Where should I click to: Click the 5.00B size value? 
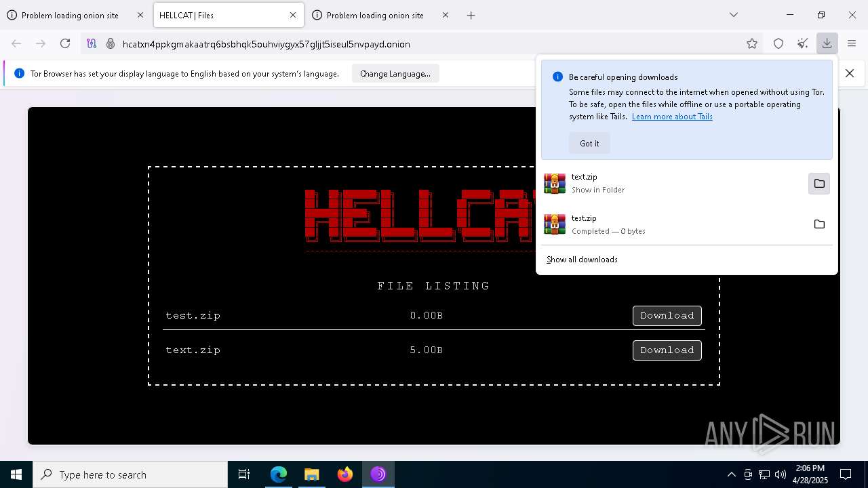(427, 350)
